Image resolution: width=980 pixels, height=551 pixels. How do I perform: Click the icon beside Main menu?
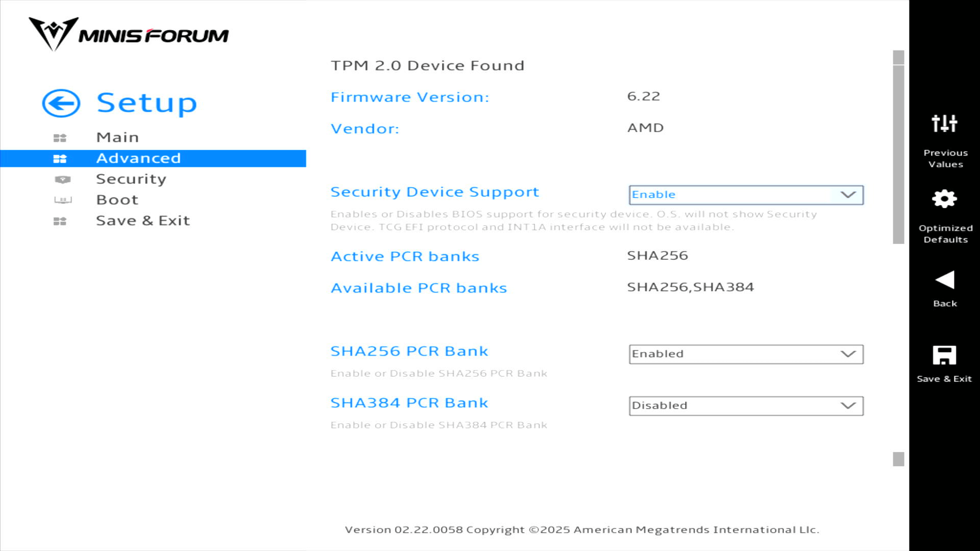click(x=60, y=138)
